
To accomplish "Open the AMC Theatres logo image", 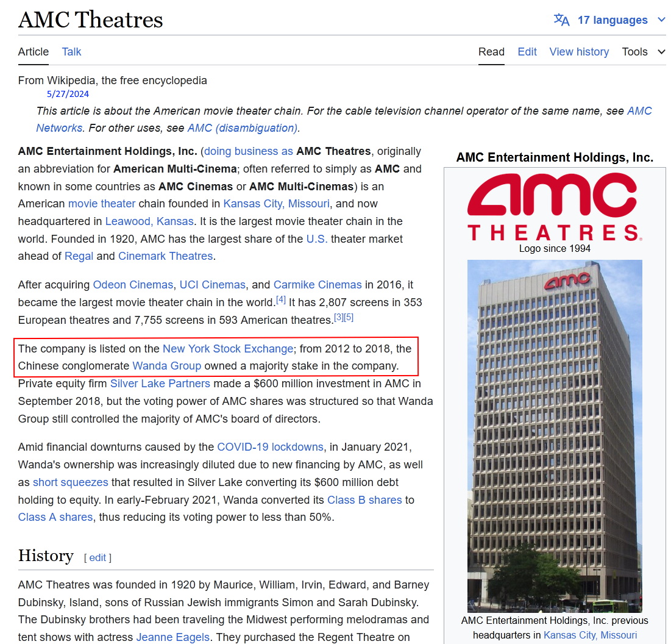I will point(555,207).
